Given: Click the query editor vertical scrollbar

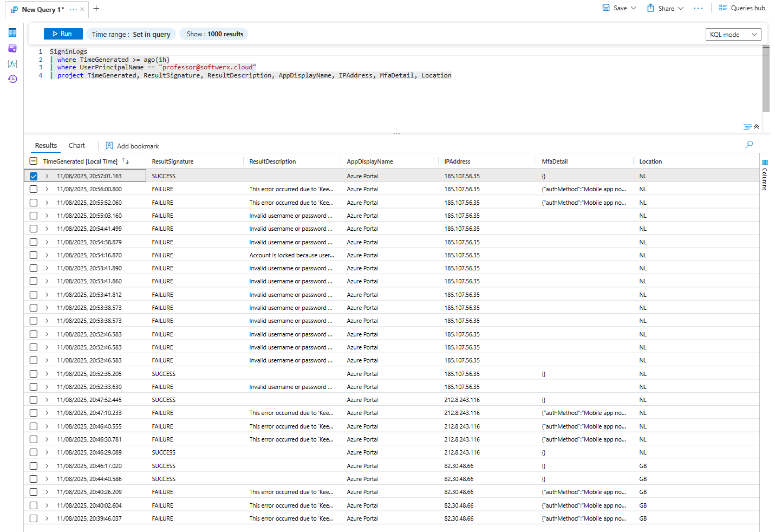Looking at the screenshot, I should point(766,79).
